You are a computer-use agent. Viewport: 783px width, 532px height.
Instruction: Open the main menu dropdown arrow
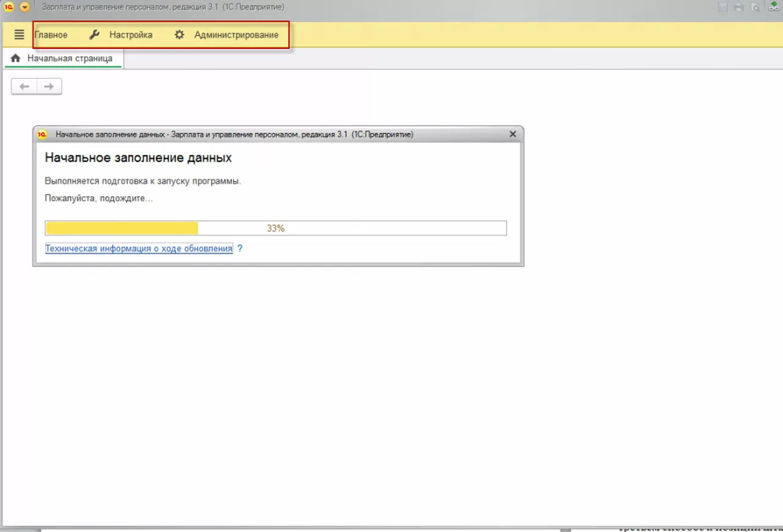(25, 7)
